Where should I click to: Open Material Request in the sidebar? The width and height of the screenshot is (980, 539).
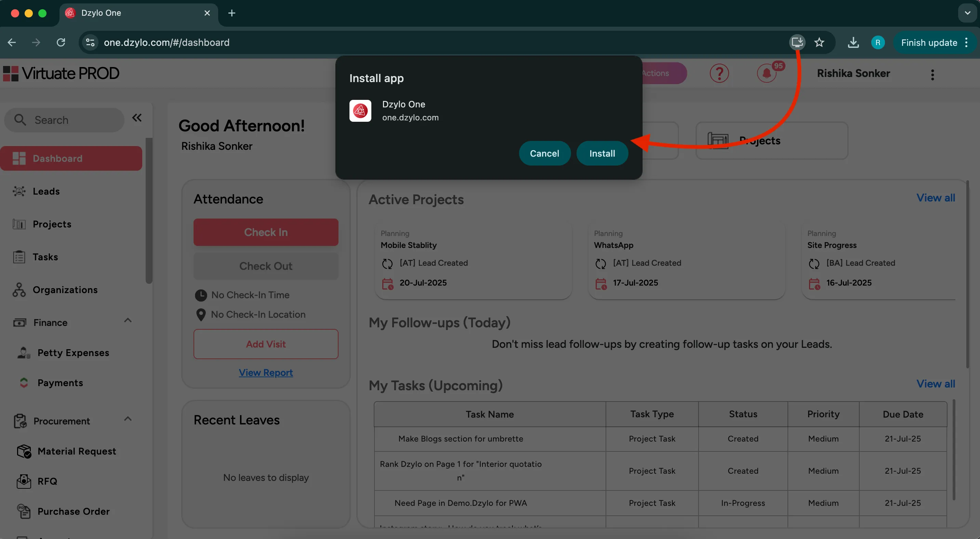click(x=77, y=451)
